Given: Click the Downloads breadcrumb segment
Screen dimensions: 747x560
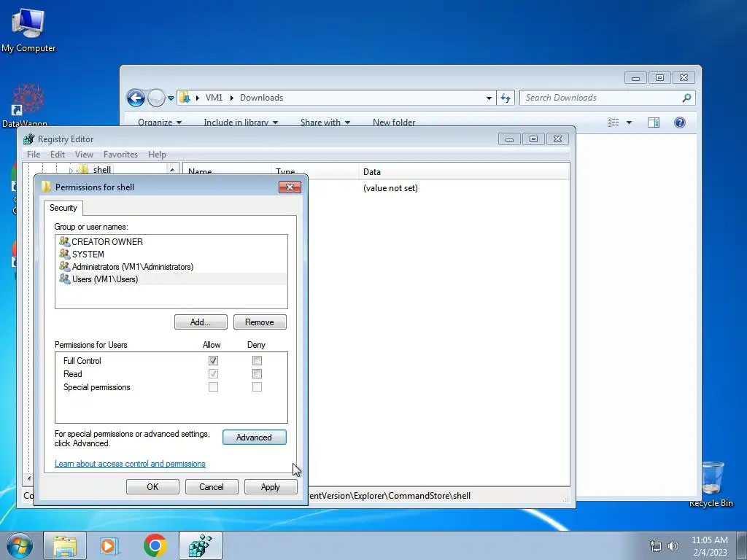Looking at the screenshot, I should coord(262,98).
